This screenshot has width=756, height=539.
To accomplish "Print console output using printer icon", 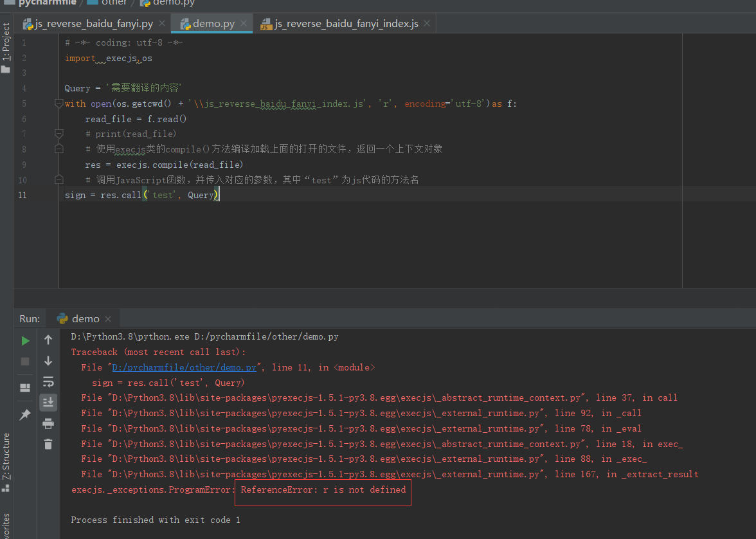I will (48, 423).
